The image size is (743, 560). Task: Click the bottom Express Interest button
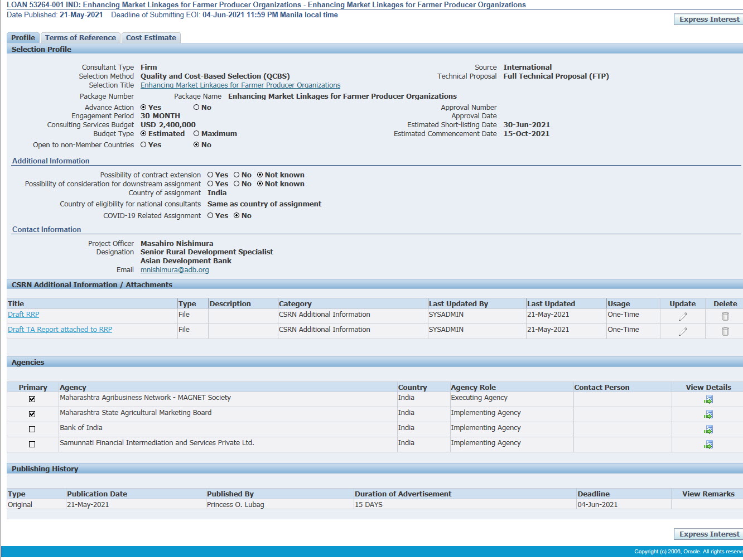pos(709,534)
